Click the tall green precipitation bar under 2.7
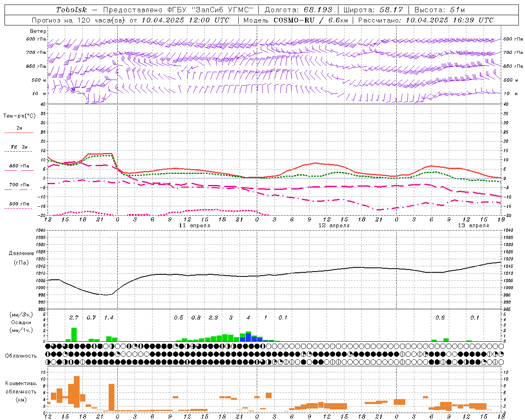This screenshot has width=525, height=420. tap(74, 334)
